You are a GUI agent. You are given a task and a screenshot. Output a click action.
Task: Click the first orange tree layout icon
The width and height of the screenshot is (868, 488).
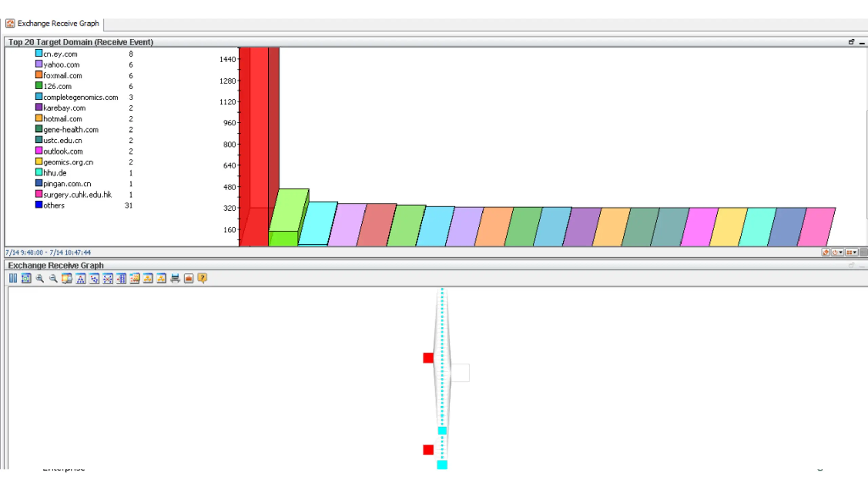click(148, 279)
